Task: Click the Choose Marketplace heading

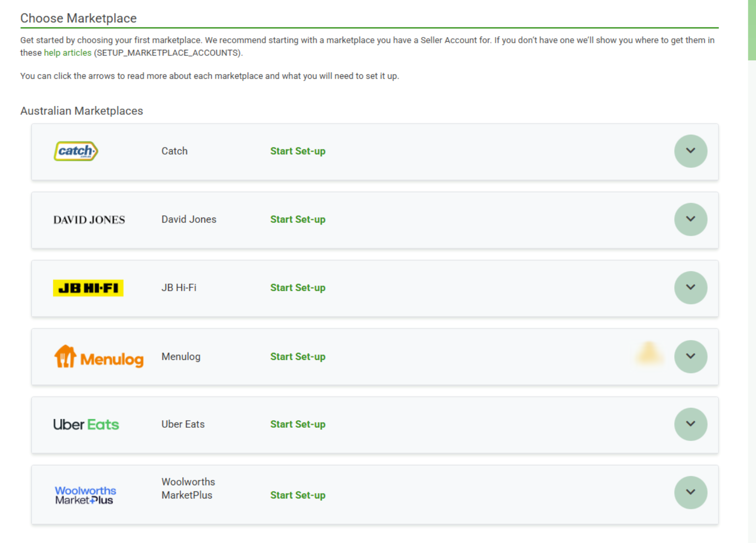Action: [78, 18]
